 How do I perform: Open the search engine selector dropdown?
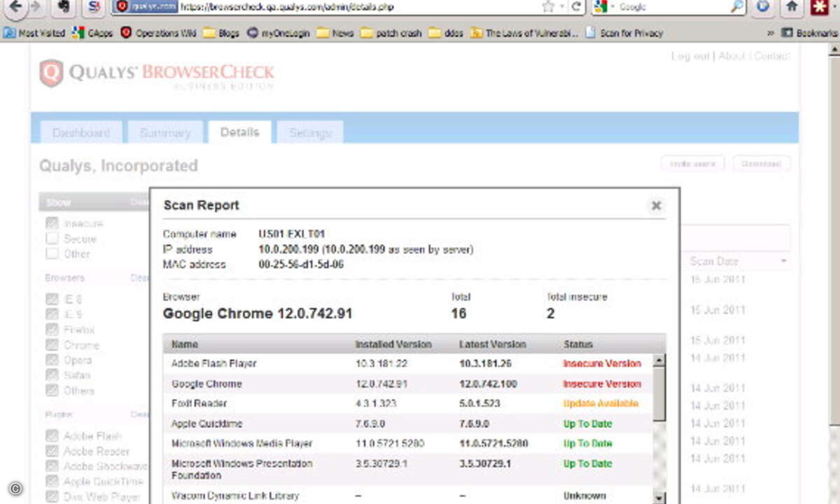click(x=612, y=7)
